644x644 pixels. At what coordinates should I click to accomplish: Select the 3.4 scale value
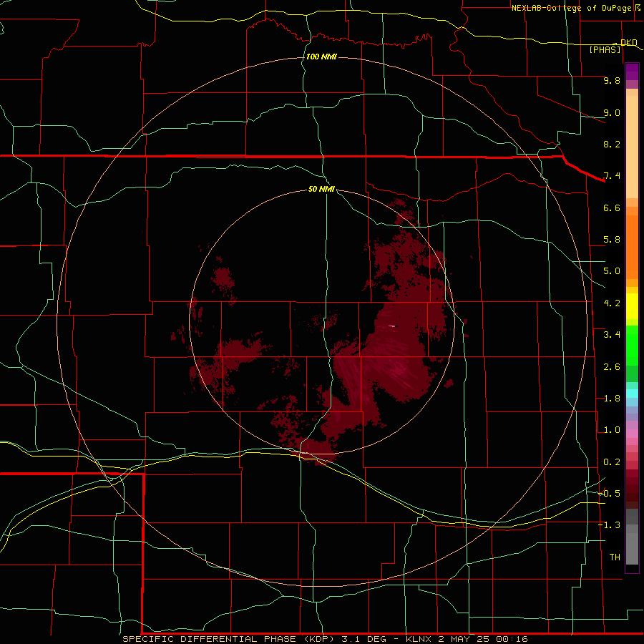(612, 335)
